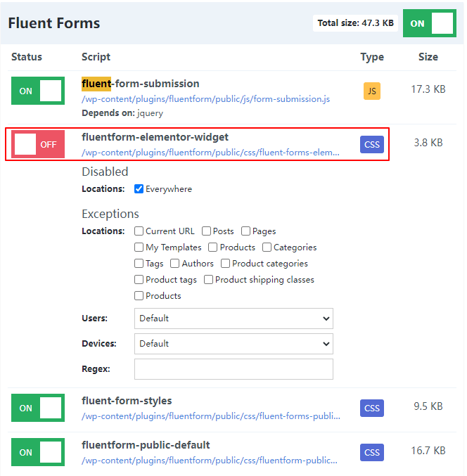Toggle the Fluent Forms plugin master switch
Screen dimensions: 467x476
tap(429, 23)
